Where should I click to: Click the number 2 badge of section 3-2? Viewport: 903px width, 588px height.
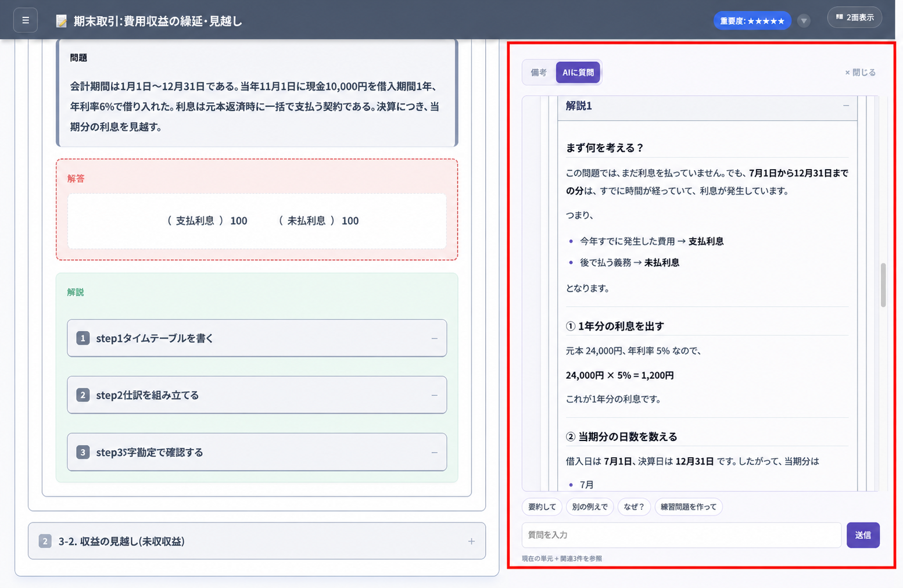click(45, 541)
